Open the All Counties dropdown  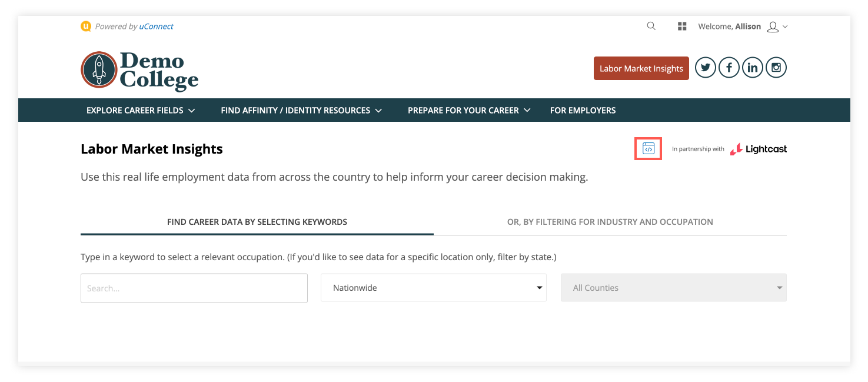(673, 288)
